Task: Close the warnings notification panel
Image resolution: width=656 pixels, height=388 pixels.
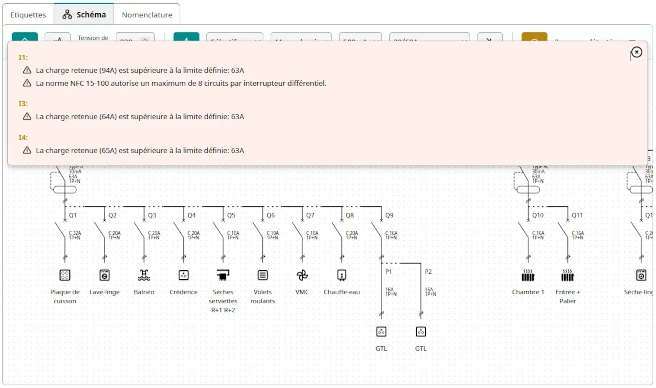Action: (636, 52)
